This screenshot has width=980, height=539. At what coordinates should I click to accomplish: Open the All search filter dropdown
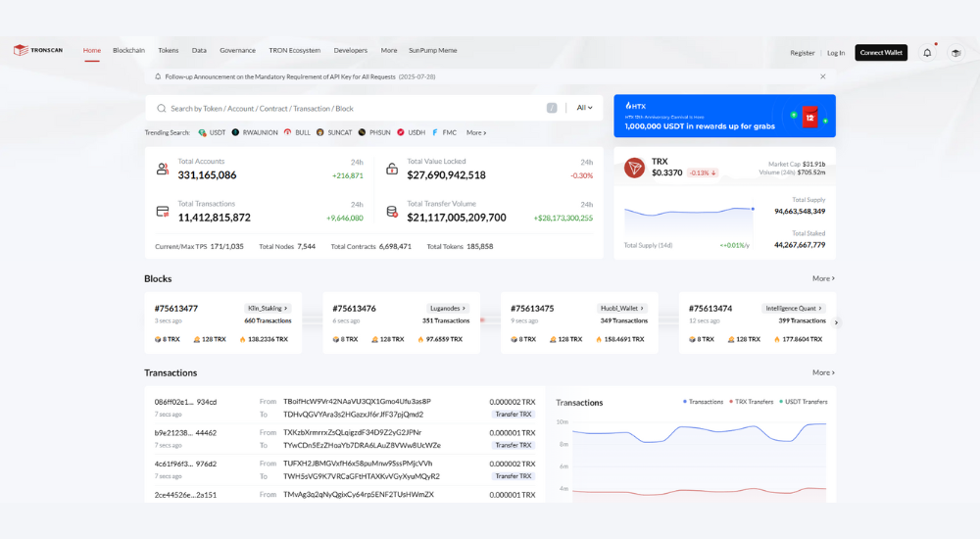coord(584,108)
